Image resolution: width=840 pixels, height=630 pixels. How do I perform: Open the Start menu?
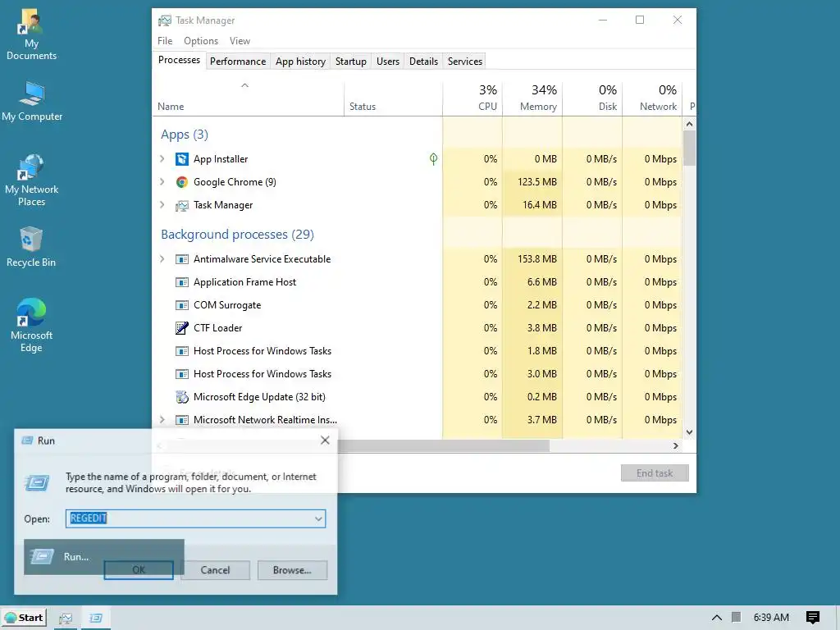click(24, 618)
